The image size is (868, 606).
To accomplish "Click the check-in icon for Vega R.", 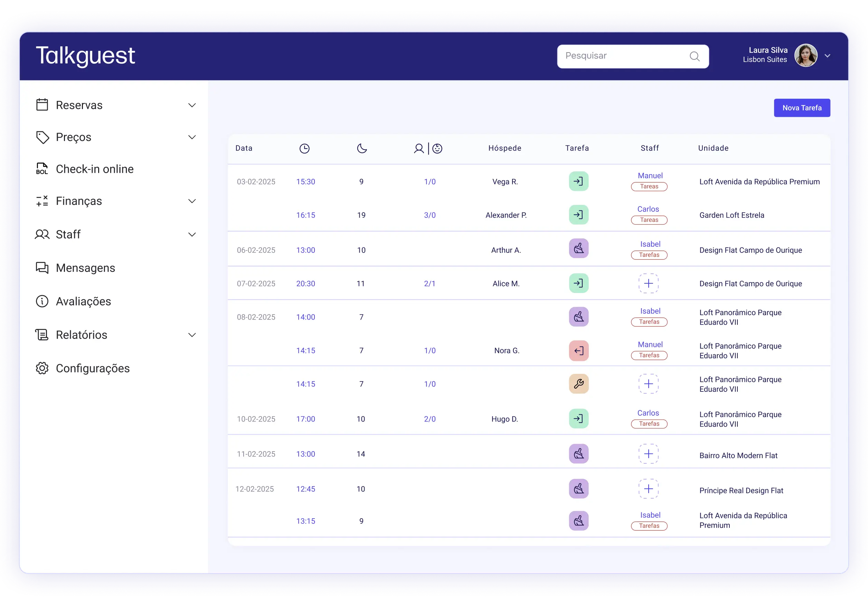I will point(578,181).
